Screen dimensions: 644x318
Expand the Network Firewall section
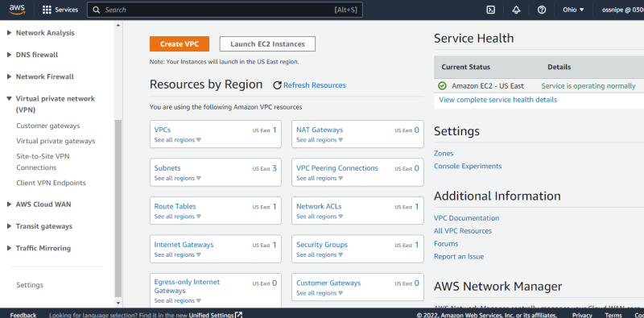click(x=10, y=76)
